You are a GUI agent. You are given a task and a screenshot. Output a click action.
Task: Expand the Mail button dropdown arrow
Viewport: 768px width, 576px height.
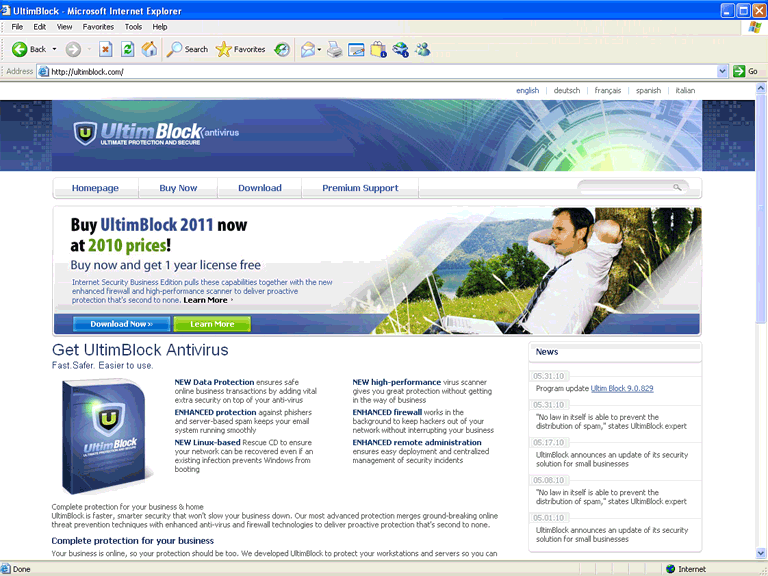coord(320,49)
